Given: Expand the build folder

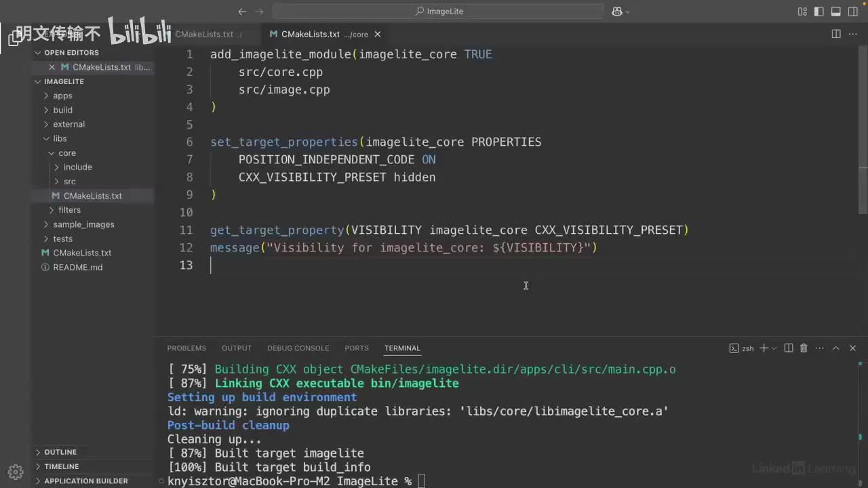Looking at the screenshot, I should 62,110.
